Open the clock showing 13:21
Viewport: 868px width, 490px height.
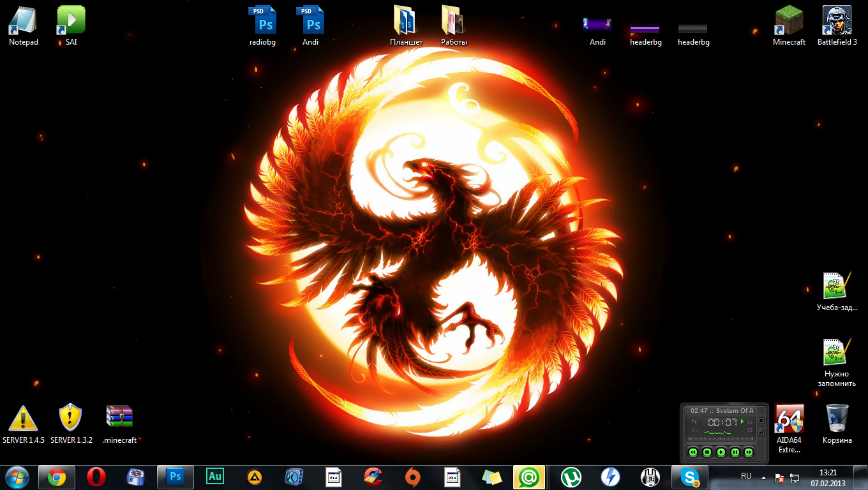tap(828, 477)
